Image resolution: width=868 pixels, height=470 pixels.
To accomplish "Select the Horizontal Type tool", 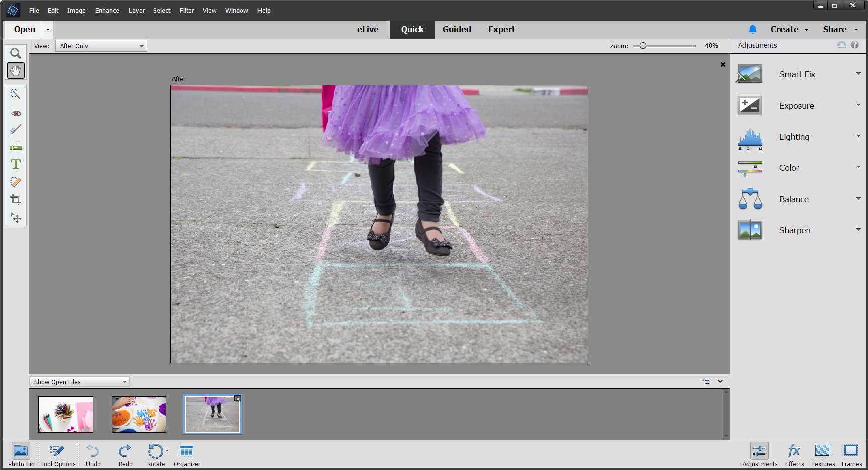I will click(x=16, y=164).
